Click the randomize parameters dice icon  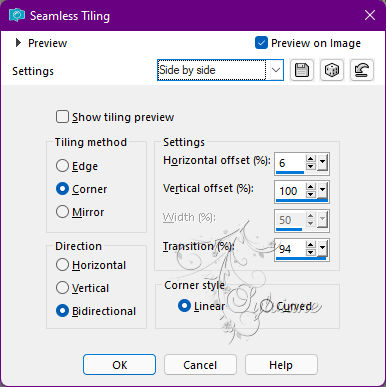pyautogui.click(x=332, y=70)
